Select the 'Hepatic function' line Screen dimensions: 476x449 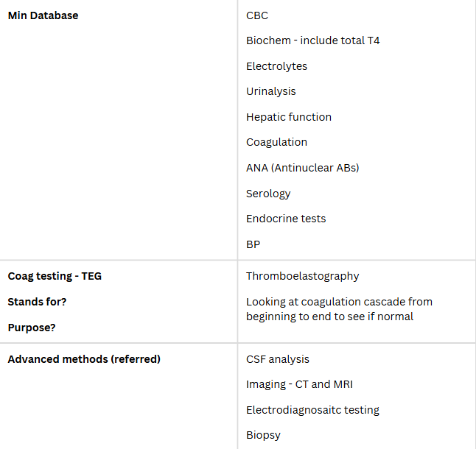[x=288, y=117]
